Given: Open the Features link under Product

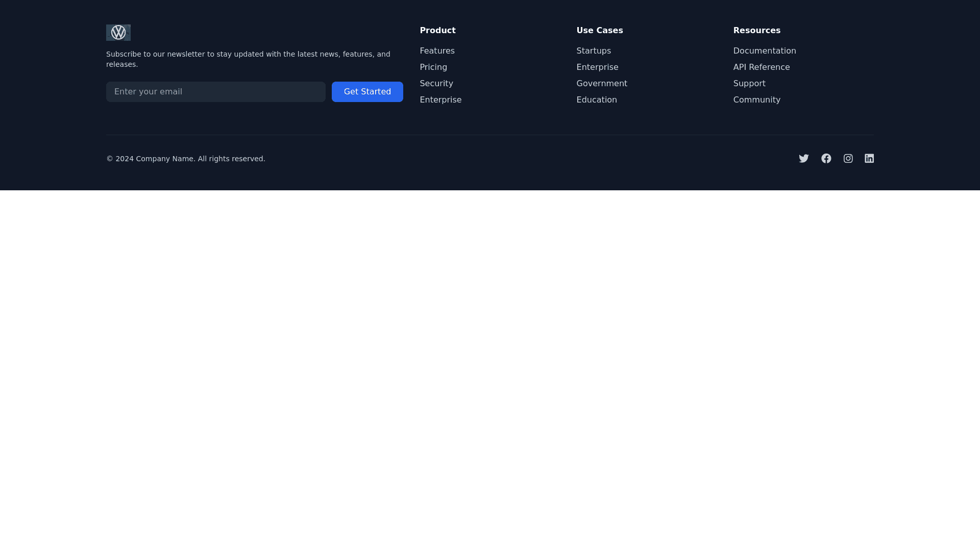Looking at the screenshot, I should coord(437,51).
